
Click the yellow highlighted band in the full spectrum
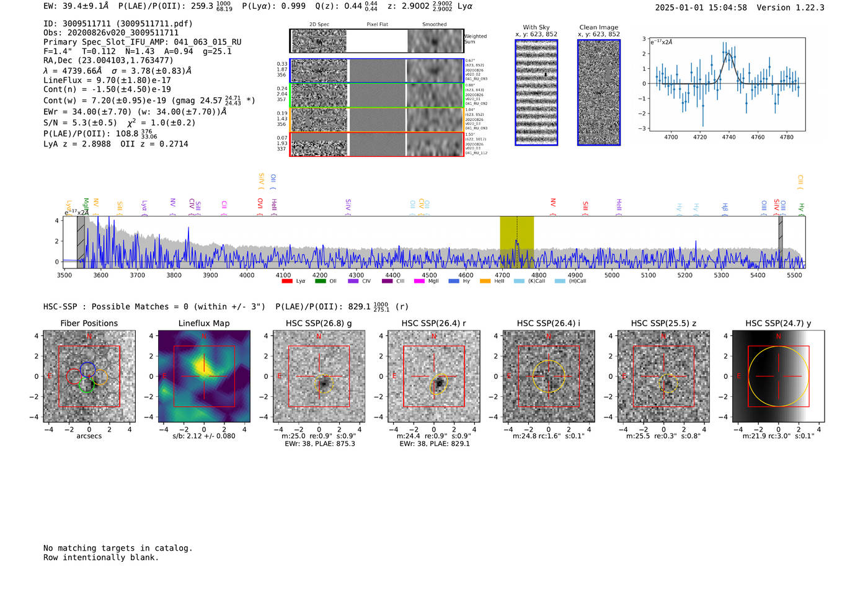(517, 242)
